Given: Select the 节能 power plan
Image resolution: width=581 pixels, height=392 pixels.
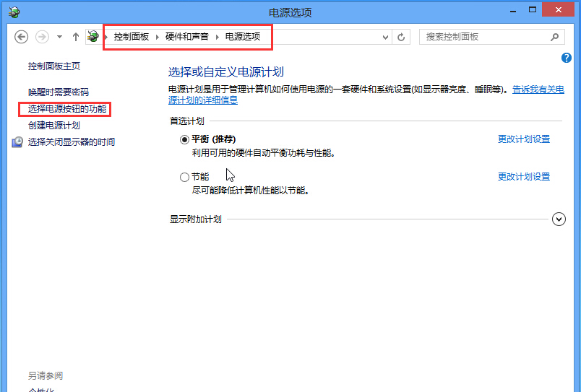Looking at the screenshot, I should 184,177.
